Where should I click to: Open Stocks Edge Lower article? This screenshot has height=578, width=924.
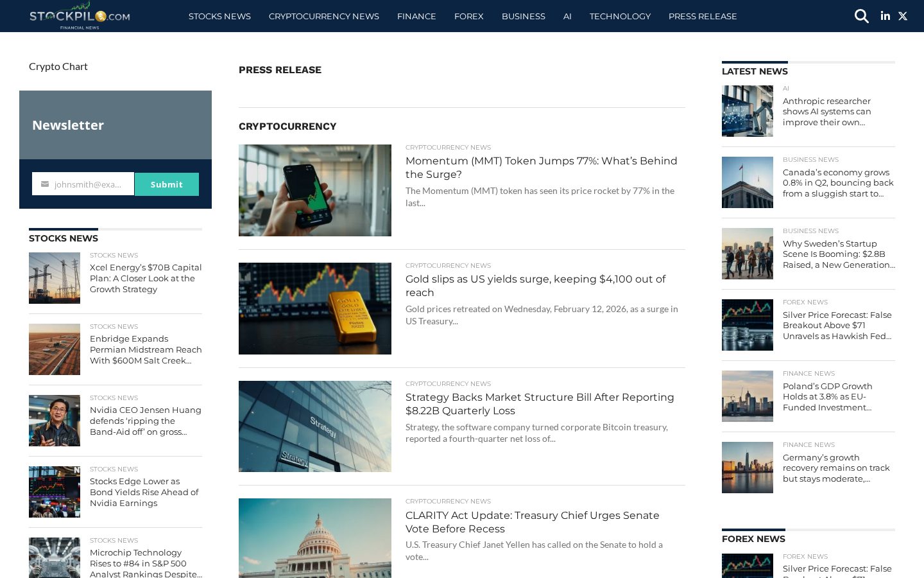144,492
